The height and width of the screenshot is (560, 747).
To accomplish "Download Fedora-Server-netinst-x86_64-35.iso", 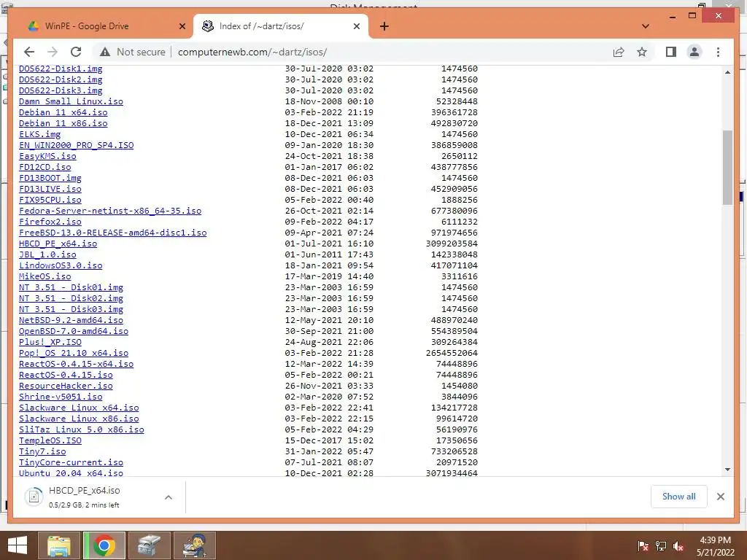I will pyautogui.click(x=110, y=211).
